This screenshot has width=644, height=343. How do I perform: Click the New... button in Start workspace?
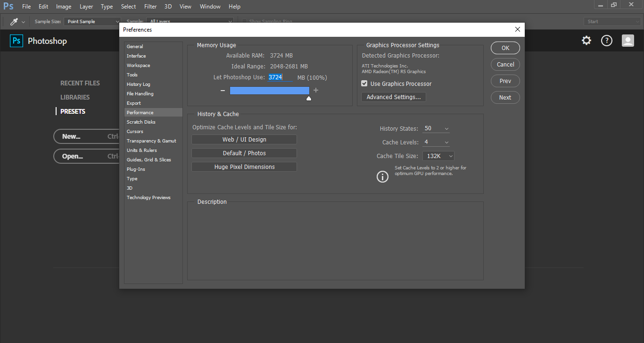(x=86, y=137)
